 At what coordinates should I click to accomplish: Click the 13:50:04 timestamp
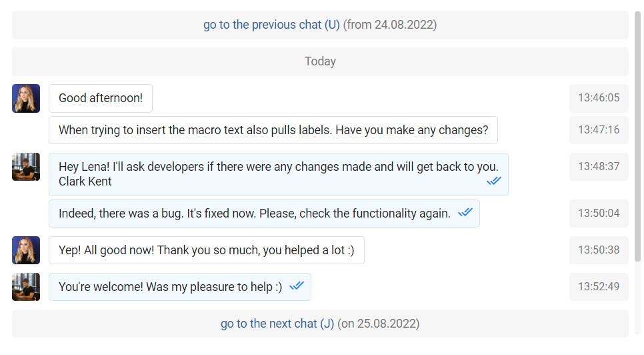point(598,214)
